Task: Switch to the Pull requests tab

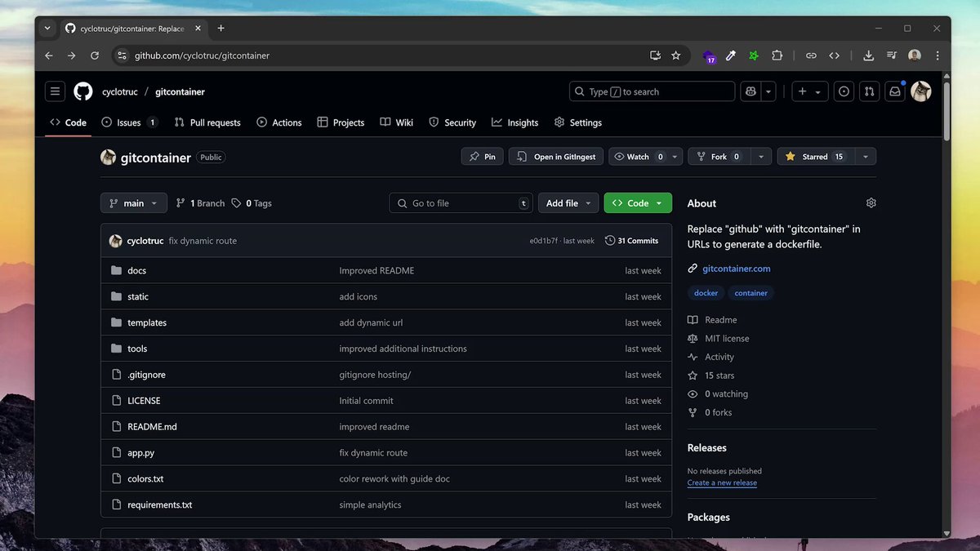Action: [207, 122]
